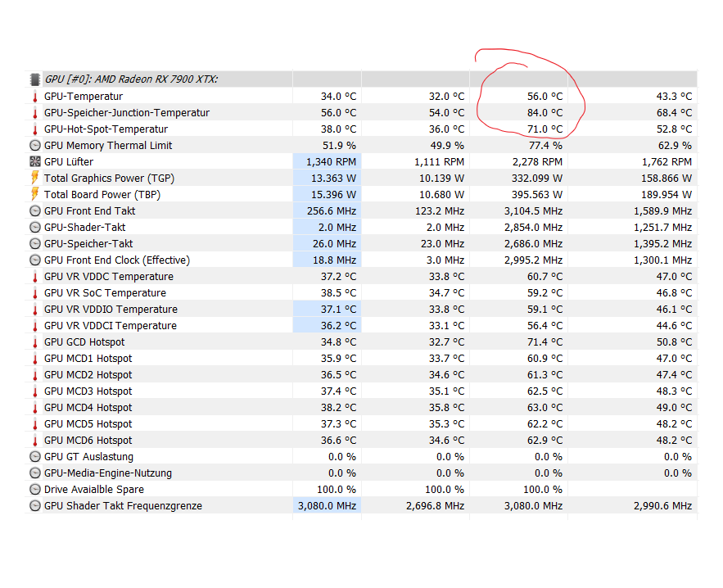Select the GPU-Temperatur sensor label
723x588 pixels.
tap(84, 97)
